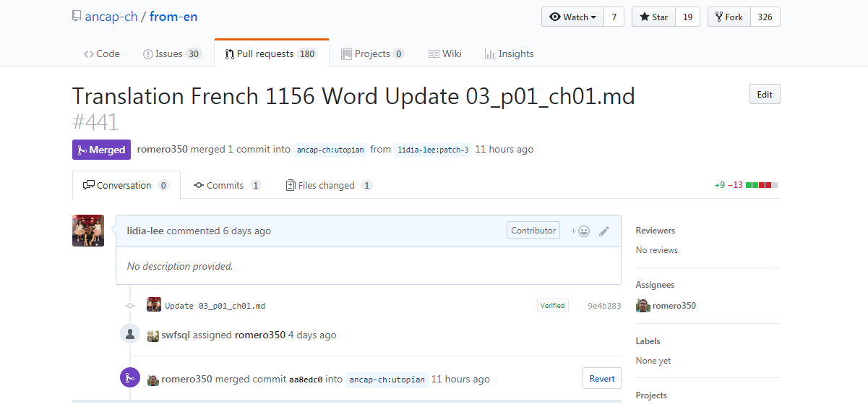Switch to the Code tab

[102, 53]
